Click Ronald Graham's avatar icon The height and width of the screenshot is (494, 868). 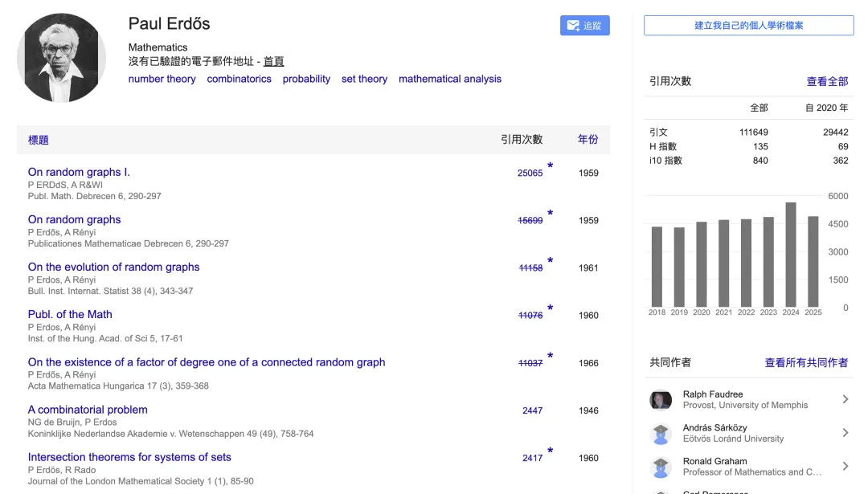click(661, 467)
